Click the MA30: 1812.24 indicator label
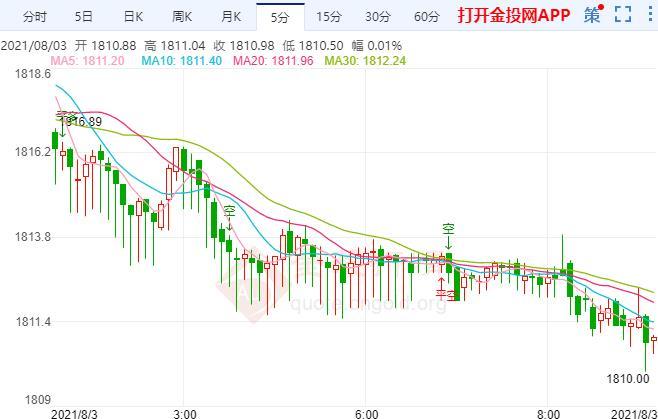This screenshot has height=419, width=658. pos(366,61)
